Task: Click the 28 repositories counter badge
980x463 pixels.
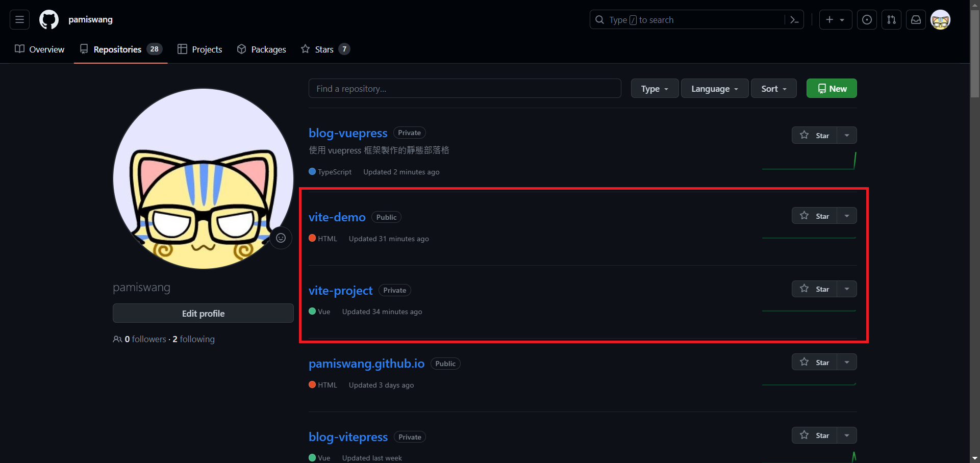Action: 154,49
